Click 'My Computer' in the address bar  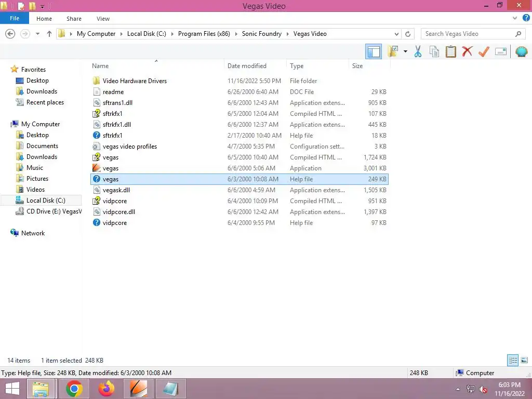pyautogui.click(x=96, y=34)
